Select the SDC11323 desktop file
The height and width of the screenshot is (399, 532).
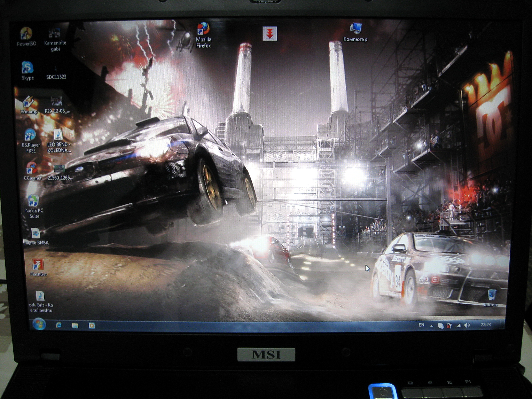(x=56, y=72)
